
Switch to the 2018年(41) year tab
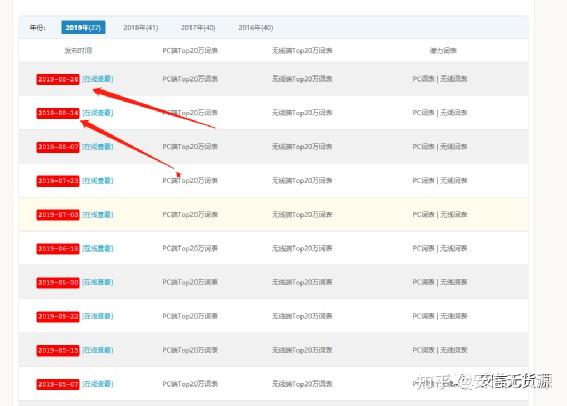click(x=141, y=27)
